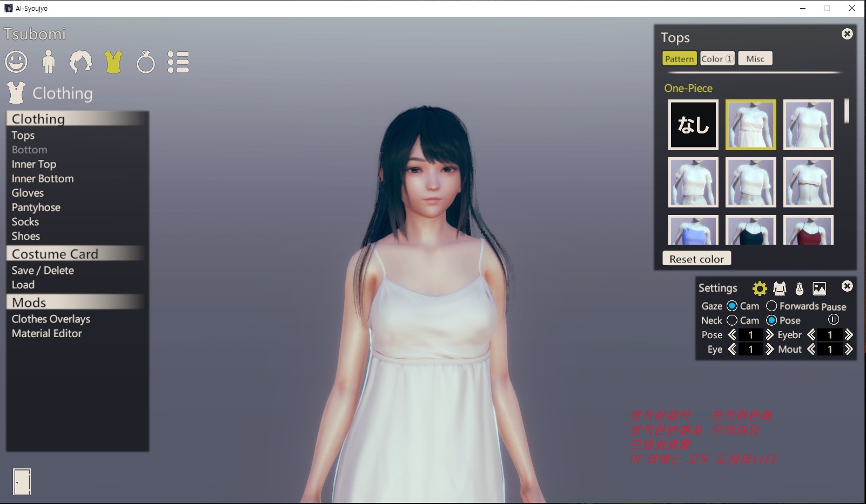Viewport: 866px width, 504px height.
Task: Advance Pose number with right arrow
Action: coord(769,335)
